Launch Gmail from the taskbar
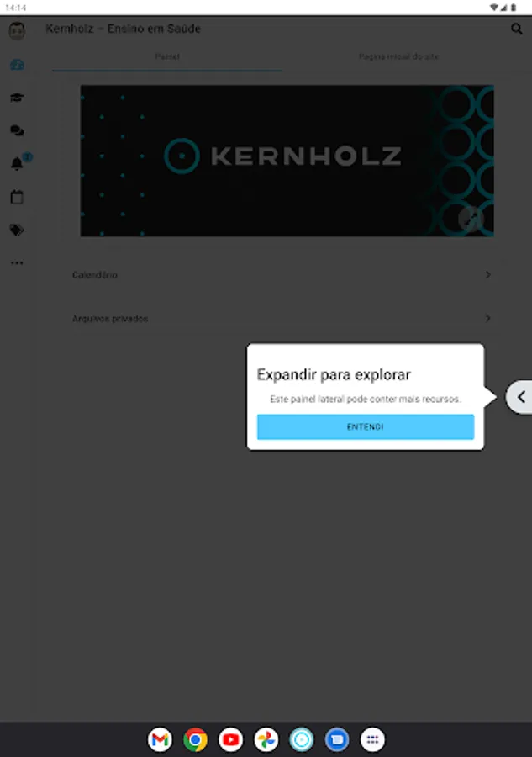The width and height of the screenshot is (532, 757). (x=160, y=739)
